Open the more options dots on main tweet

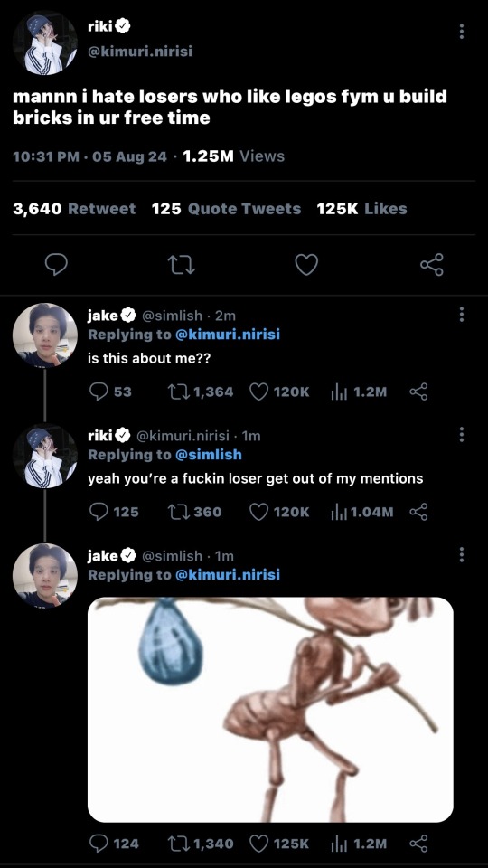[461, 31]
